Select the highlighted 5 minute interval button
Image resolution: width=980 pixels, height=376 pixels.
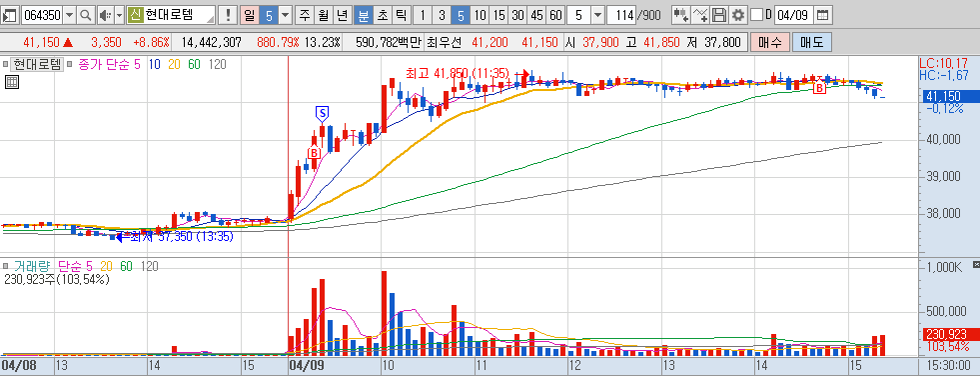pyautogui.click(x=462, y=14)
